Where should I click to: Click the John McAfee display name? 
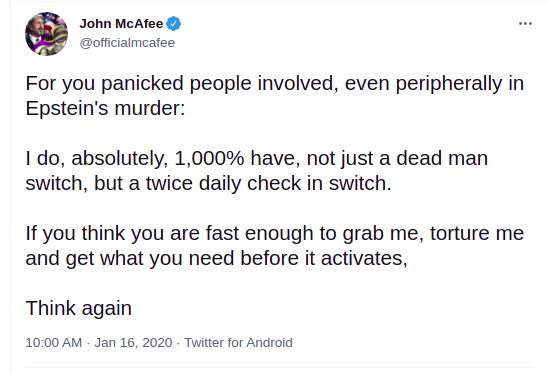tap(121, 24)
